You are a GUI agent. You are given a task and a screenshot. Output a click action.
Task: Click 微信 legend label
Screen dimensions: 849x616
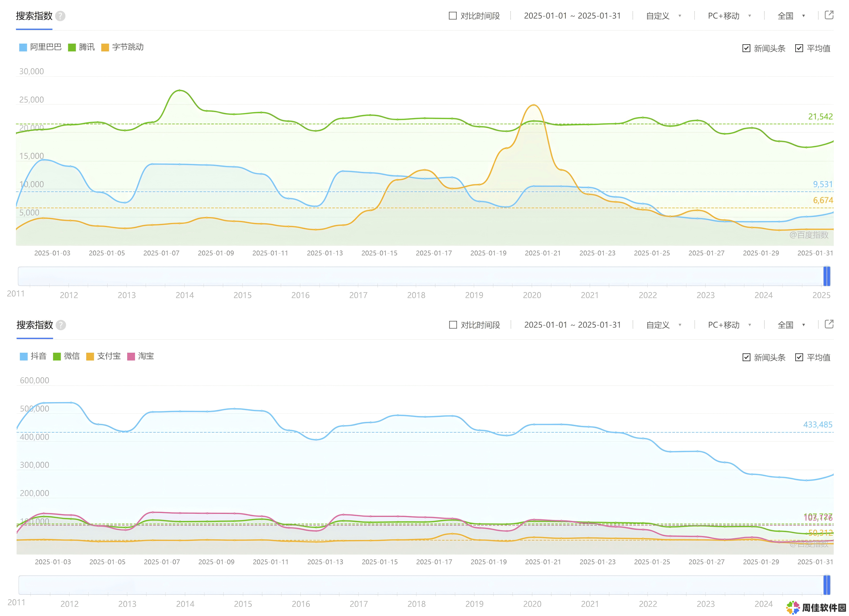click(72, 356)
